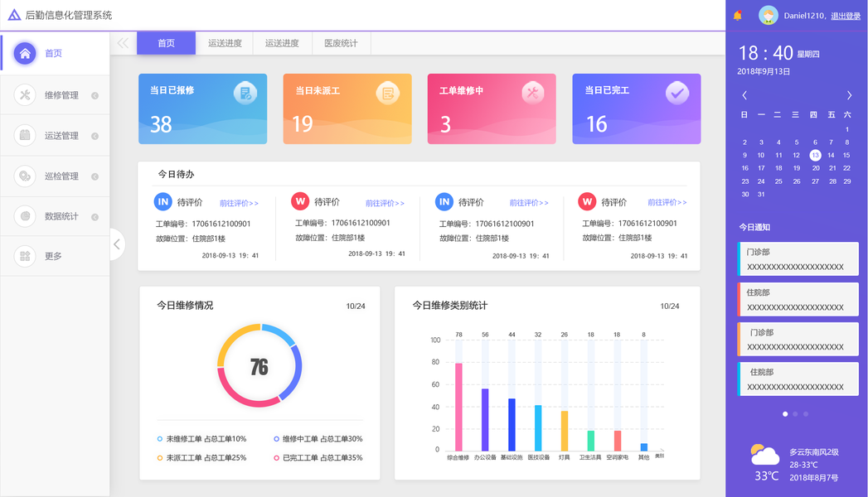Viewport: 868px width, 497px height.
Task: Toggle 维修中工单 legend item
Action: tap(318, 439)
